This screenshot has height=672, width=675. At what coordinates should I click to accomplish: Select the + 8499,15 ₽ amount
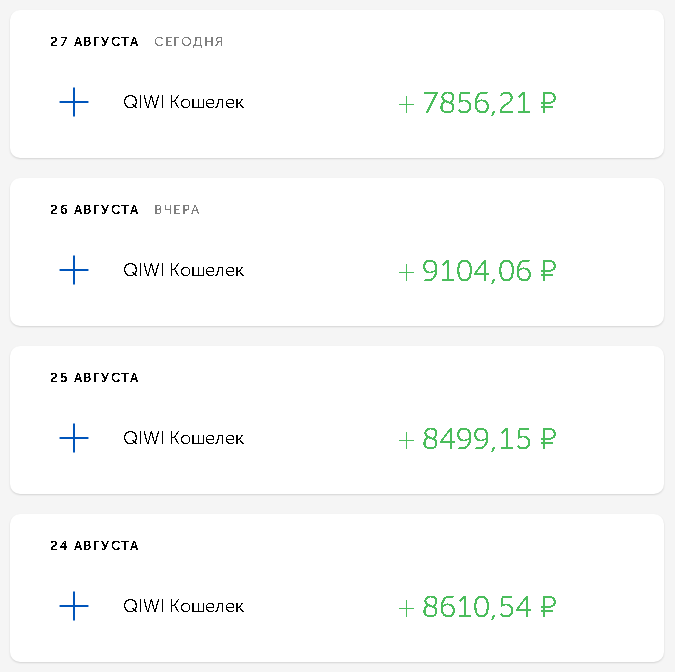(477, 439)
